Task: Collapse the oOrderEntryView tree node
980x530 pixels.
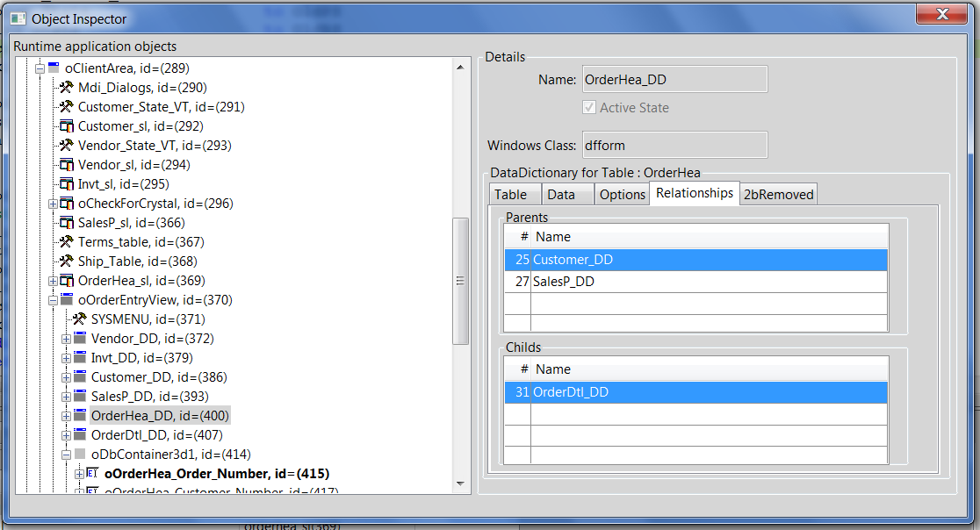Action: click(53, 300)
